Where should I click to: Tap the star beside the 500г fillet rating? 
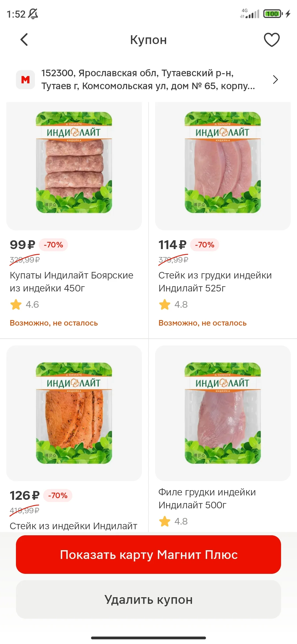165,521
